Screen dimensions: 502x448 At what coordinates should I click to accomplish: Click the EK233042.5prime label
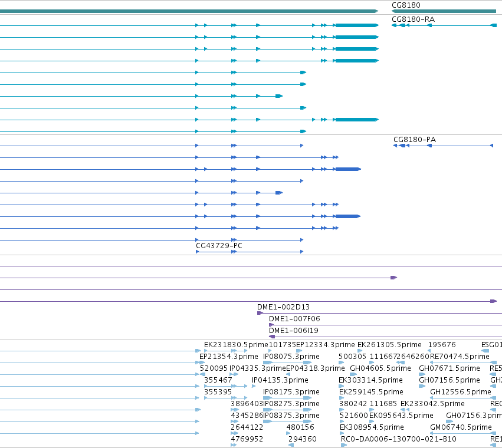click(432, 404)
